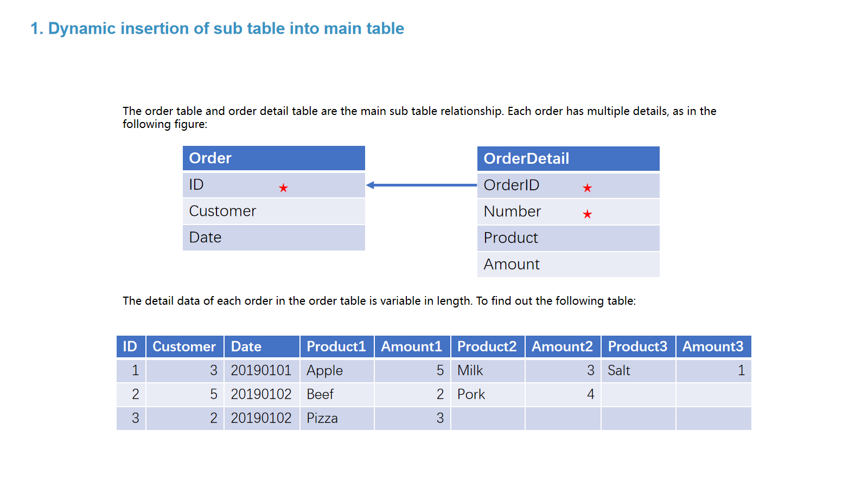Click the Order table header
Viewport: 868px width, 488px height.
[x=273, y=158]
